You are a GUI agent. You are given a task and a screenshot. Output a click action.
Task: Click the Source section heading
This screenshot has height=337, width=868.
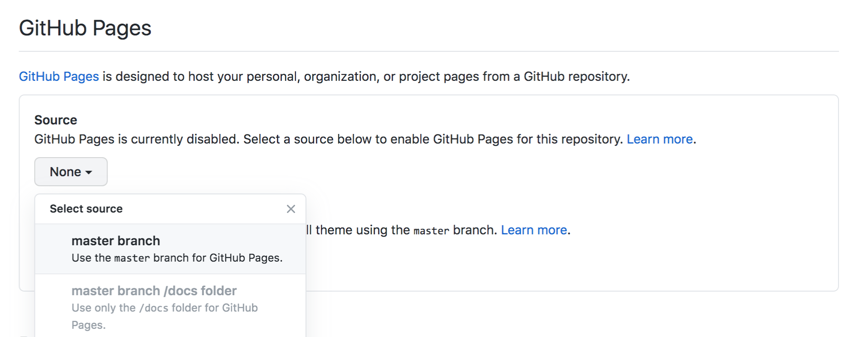pyautogui.click(x=56, y=120)
